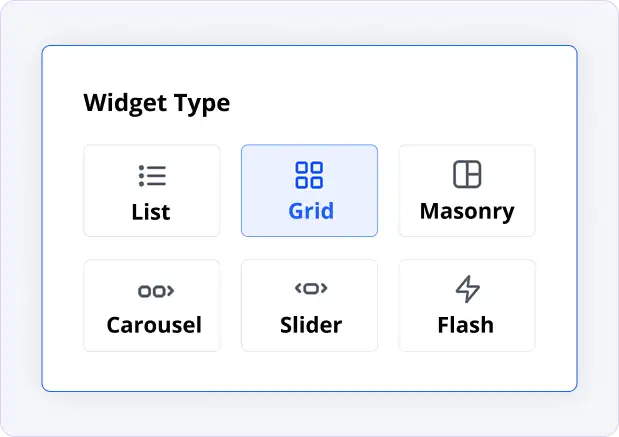Click the blue "Grid" text label
Image resolution: width=619 pixels, height=437 pixels.
pyautogui.click(x=310, y=212)
